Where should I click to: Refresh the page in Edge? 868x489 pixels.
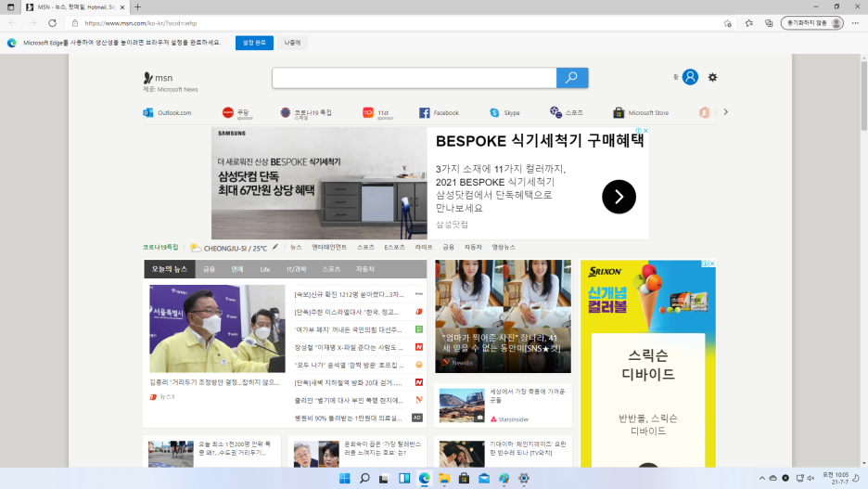(53, 23)
